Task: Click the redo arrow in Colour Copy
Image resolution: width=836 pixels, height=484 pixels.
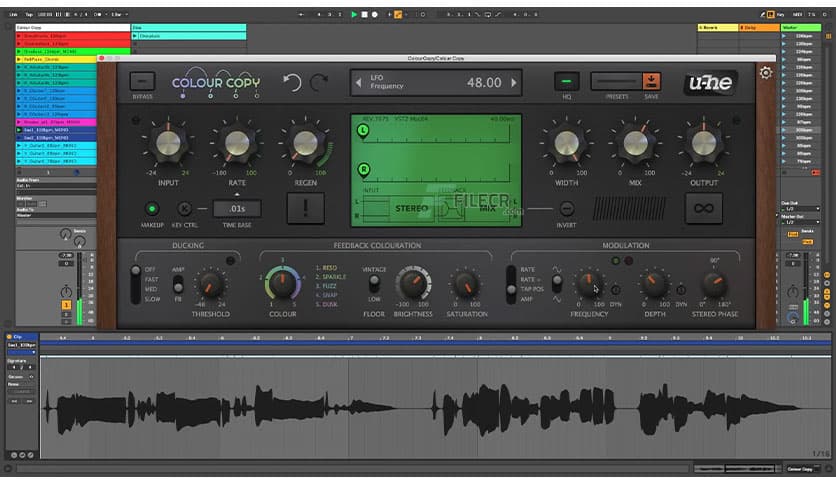Action: click(x=319, y=83)
